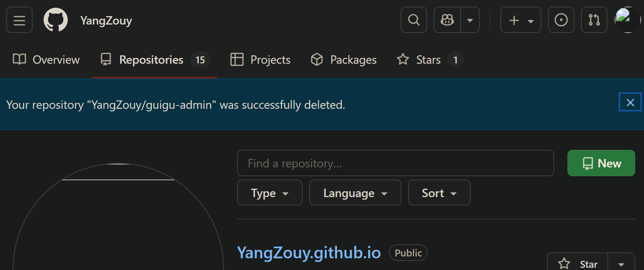
Task: Open the hamburger navigation menu
Action: pos(19,20)
